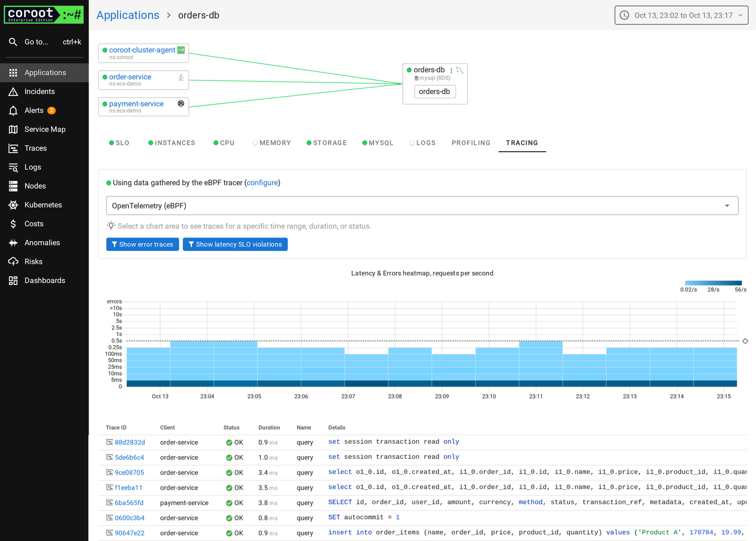Click the clock icon in time range picker
Screen dimensions: 756x541
pos(624,15)
